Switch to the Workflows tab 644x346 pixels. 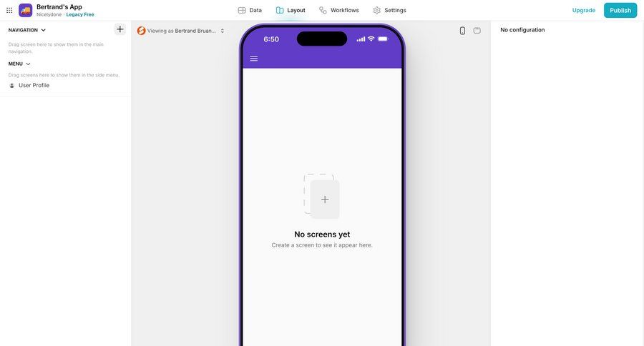339,10
